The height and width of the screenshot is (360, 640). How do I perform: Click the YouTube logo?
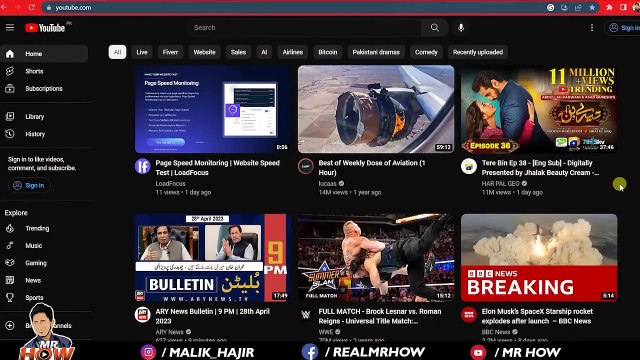[x=45, y=28]
